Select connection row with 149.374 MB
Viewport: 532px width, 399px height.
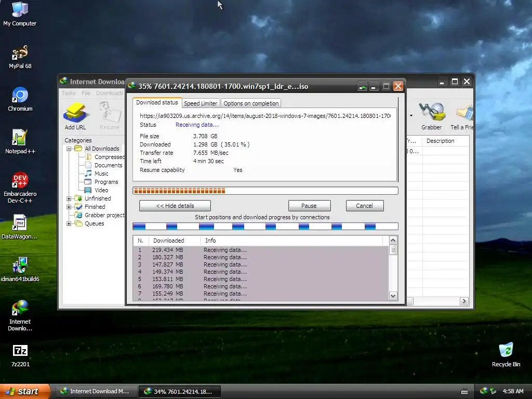pos(261,272)
